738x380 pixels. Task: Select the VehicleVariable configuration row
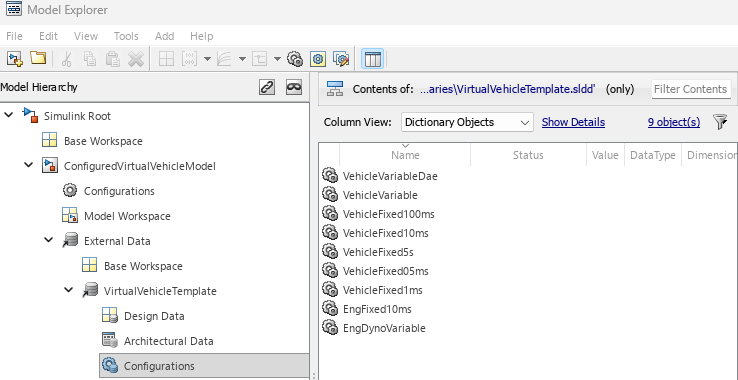click(x=380, y=195)
